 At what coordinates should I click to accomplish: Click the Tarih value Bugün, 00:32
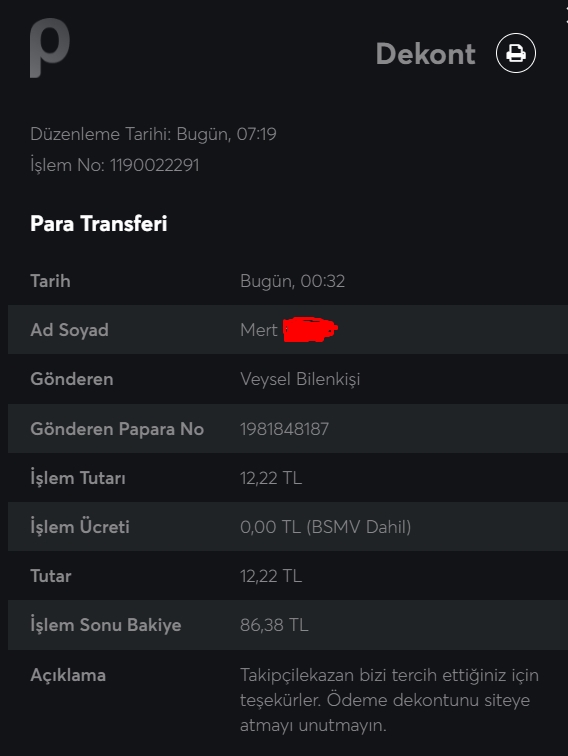[x=292, y=281]
